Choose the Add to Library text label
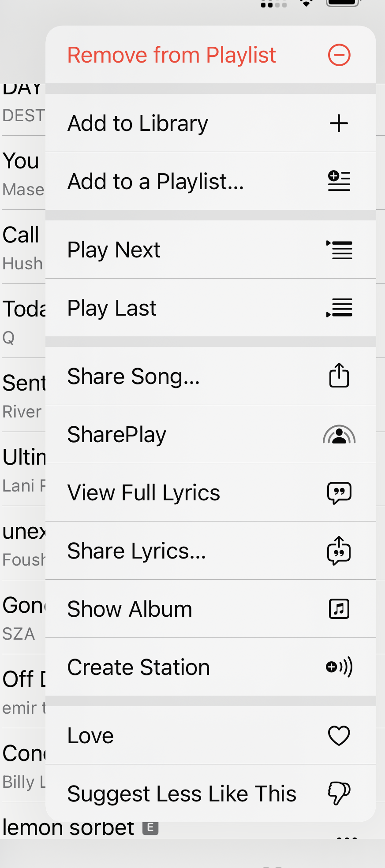Image resolution: width=385 pixels, height=868 pixels. pyautogui.click(x=138, y=123)
